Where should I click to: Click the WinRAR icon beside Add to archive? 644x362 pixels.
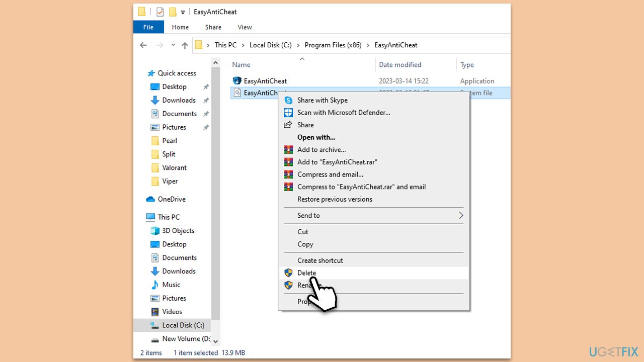(x=288, y=149)
